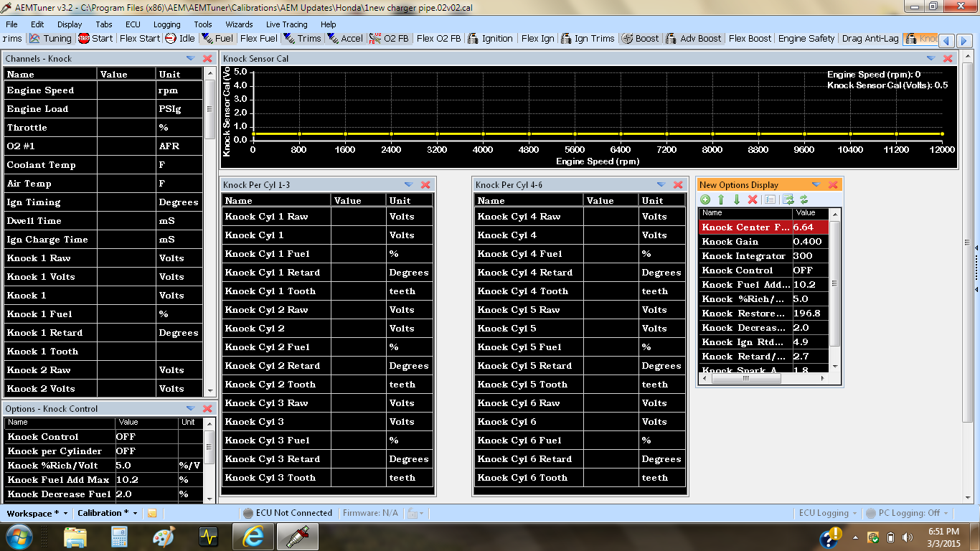Toggle Knock Control value in New Options Display

tap(810, 270)
